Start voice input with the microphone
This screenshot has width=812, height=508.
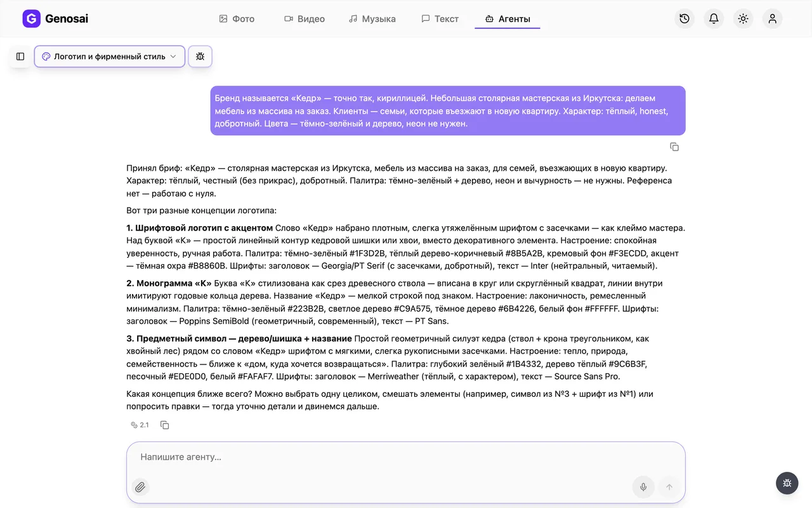point(643,487)
